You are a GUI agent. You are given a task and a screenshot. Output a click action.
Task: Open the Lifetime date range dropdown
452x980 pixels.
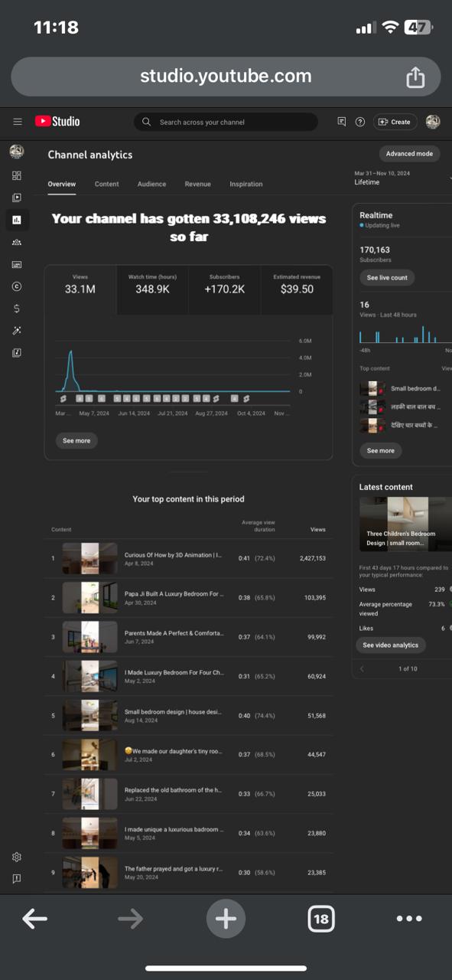pyautogui.click(x=403, y=178)
